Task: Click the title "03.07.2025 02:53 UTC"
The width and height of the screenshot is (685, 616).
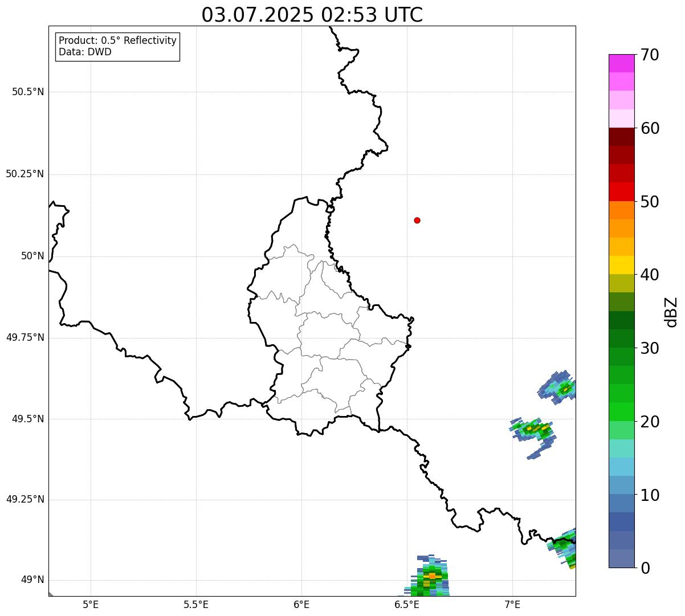Action: pos(312,15)
